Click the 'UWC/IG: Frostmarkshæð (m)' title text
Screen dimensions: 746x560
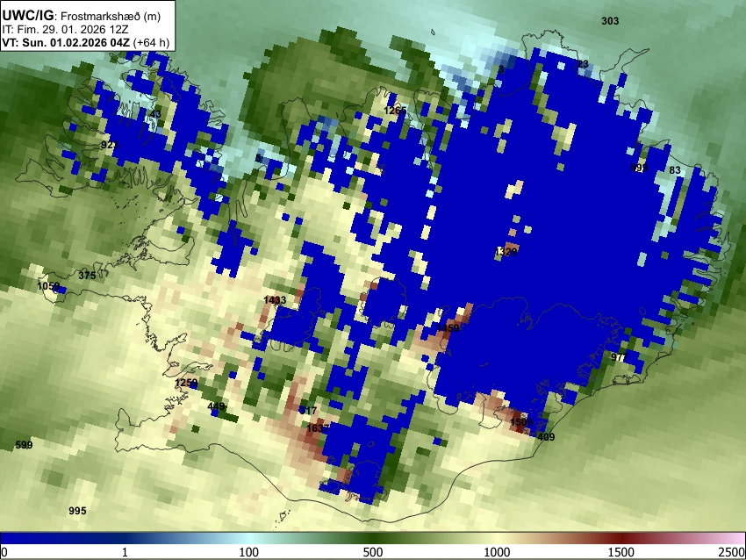click(82, 16)
